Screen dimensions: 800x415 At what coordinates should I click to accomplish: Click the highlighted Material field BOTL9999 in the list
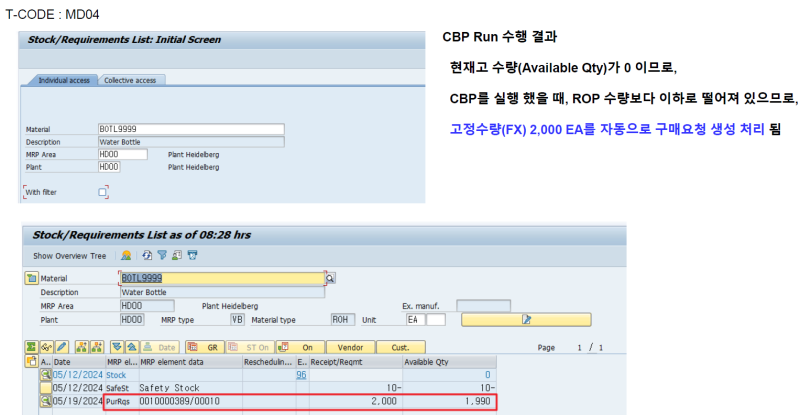click(222, 278)
